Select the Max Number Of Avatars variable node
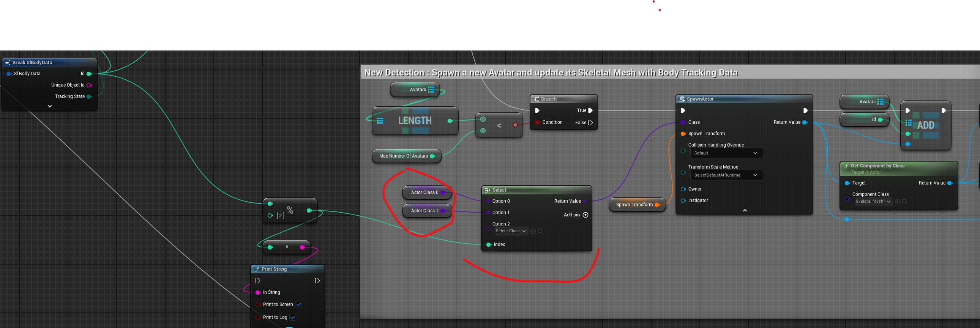Image resolution: width=980 pixels, height=328 pixels. point(403,156)
